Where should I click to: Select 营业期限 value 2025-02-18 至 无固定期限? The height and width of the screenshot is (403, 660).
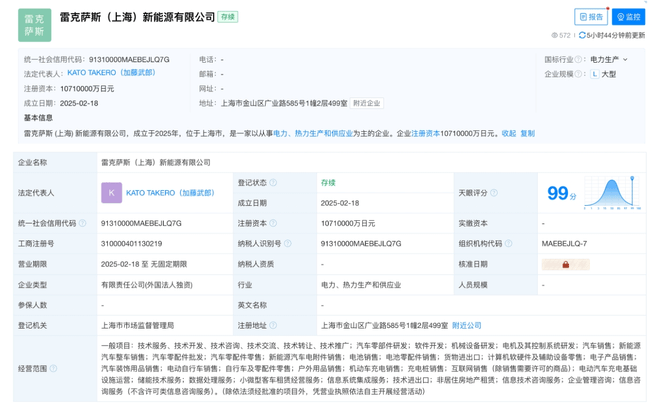(144, 264)
